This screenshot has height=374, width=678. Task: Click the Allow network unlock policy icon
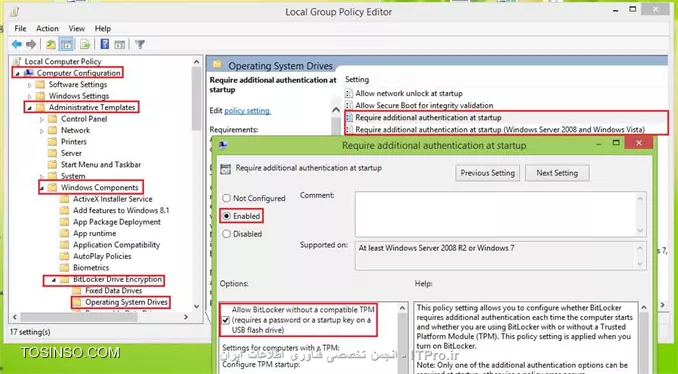point(349,93)
